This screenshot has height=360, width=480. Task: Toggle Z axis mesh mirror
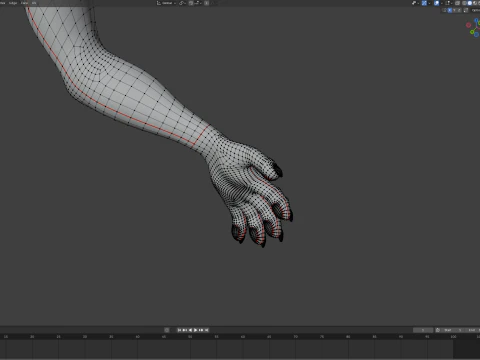[459, 10]
